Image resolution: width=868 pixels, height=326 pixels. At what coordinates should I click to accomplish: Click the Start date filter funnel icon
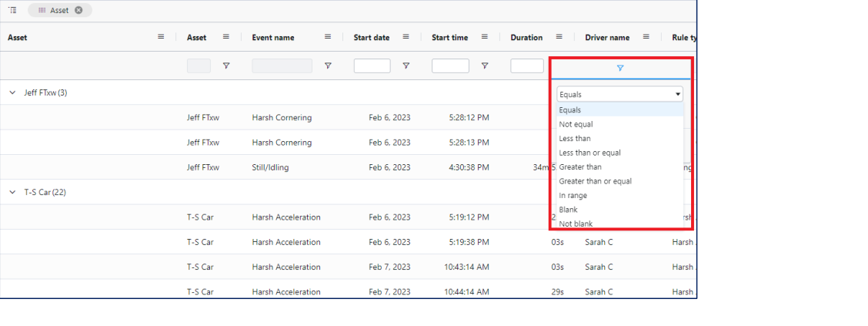tap(406, 66)
